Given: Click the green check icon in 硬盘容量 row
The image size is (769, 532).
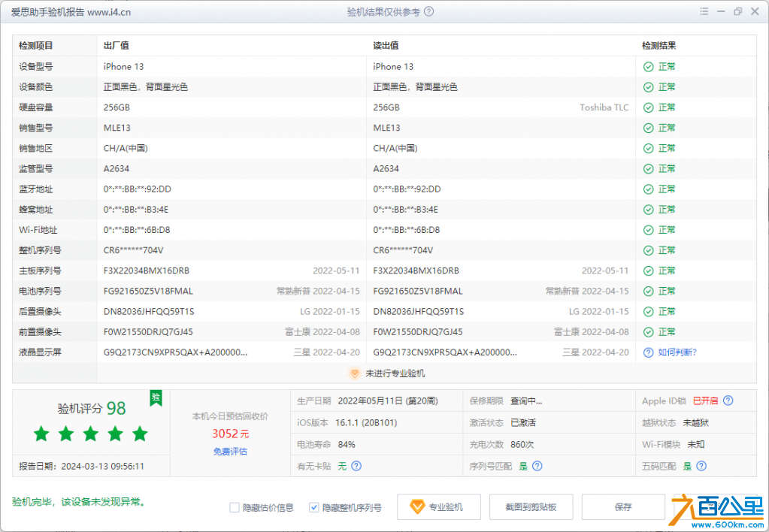Looking at the screenshot, I should (649, 108).
